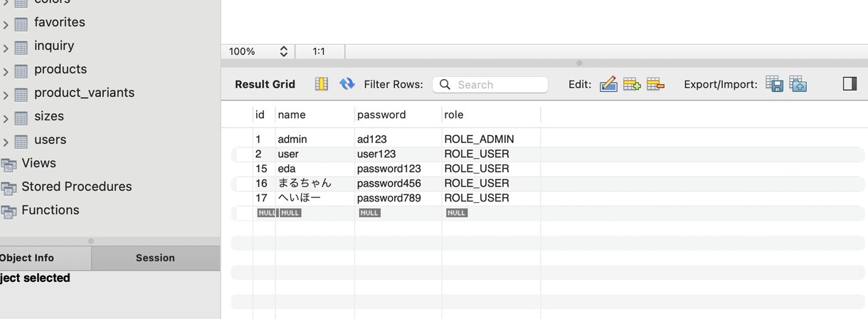Click the NULL cell under password

coord(369,213)
